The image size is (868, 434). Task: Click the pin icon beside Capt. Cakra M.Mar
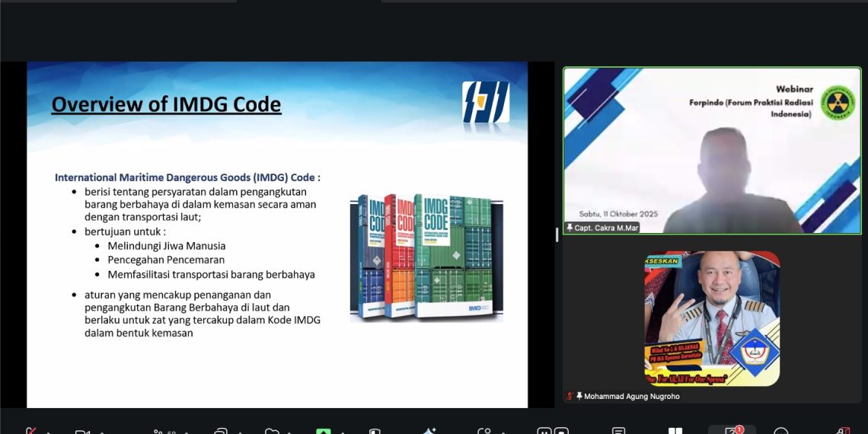point(570,228)
